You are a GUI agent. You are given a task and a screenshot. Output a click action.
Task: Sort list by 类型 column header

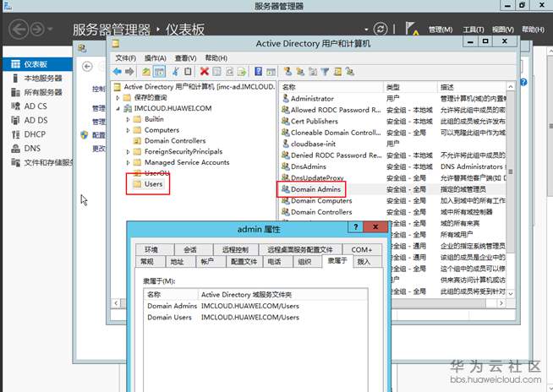click(x=410, y=87)
